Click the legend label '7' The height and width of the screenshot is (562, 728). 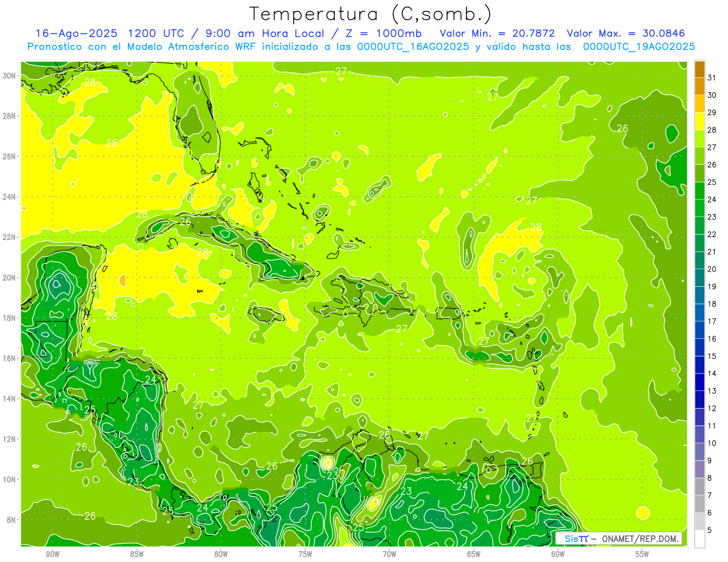[710, 495]
